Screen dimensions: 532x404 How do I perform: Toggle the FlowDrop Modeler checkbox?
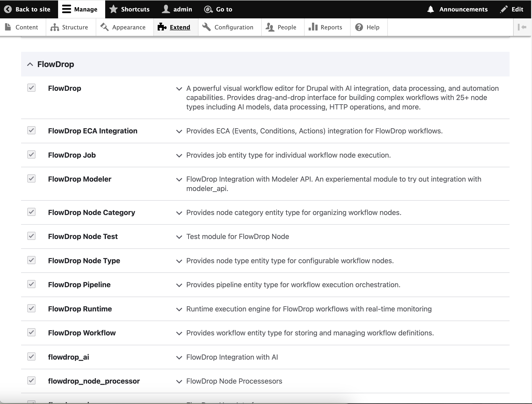coord(31,179)
